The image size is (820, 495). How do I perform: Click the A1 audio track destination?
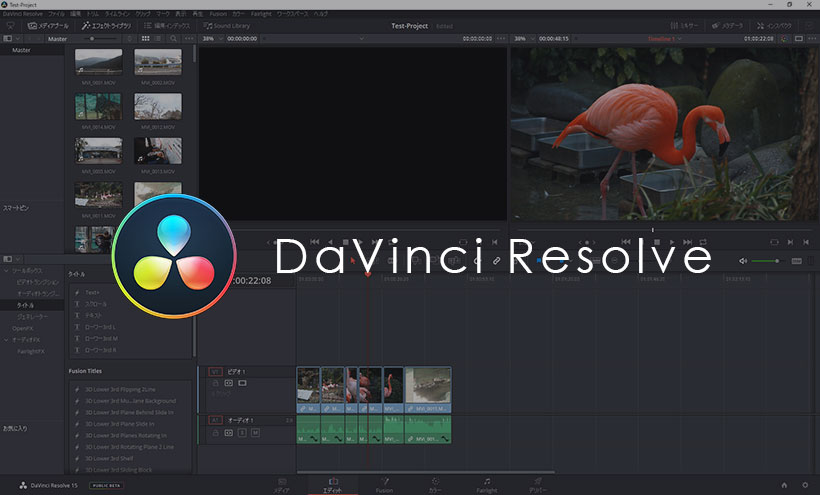pyautogui.click(x=215, y=420)
